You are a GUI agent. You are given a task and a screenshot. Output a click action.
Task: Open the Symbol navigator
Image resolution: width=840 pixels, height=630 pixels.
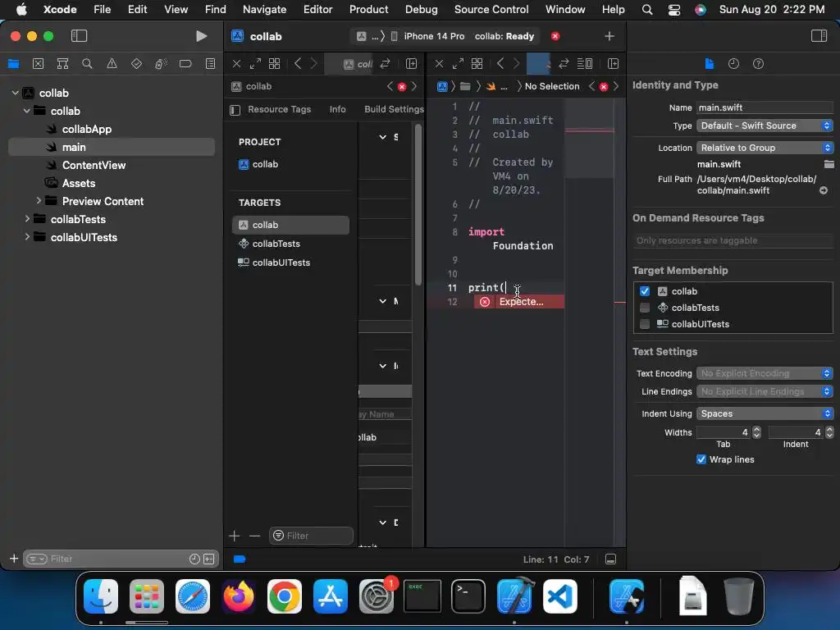[62, 64]
